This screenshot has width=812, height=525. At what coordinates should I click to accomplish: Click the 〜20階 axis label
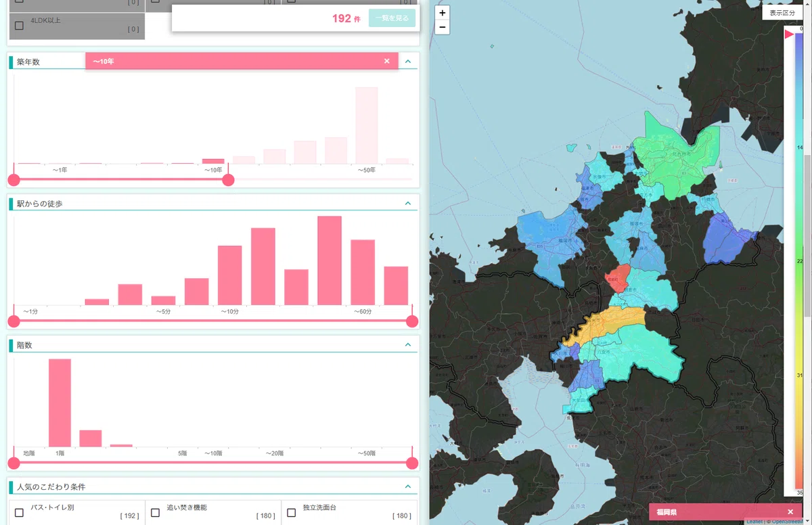point(274,453)
